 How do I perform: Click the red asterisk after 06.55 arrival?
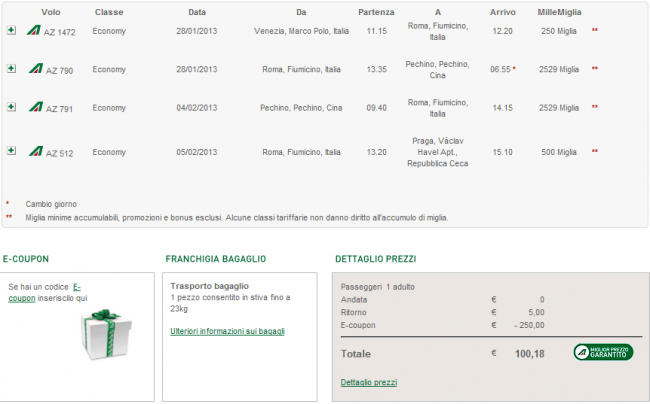click(x=514, y=69)
